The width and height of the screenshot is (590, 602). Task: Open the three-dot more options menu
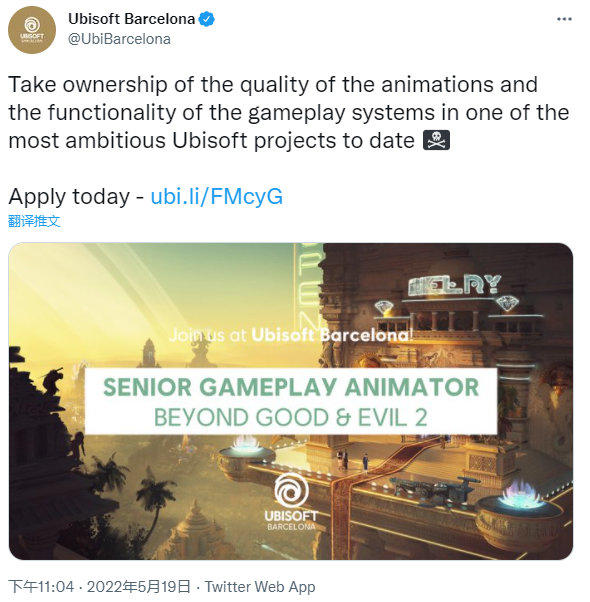564,19
